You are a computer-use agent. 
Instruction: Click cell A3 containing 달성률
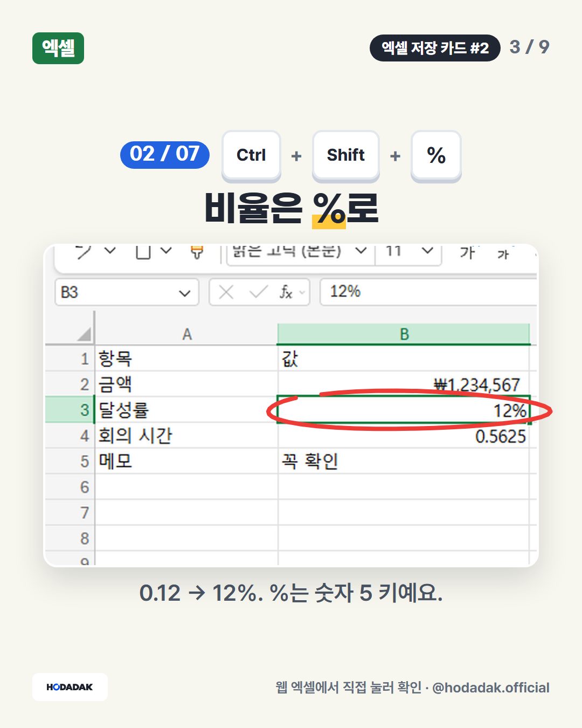click(186, 410)
